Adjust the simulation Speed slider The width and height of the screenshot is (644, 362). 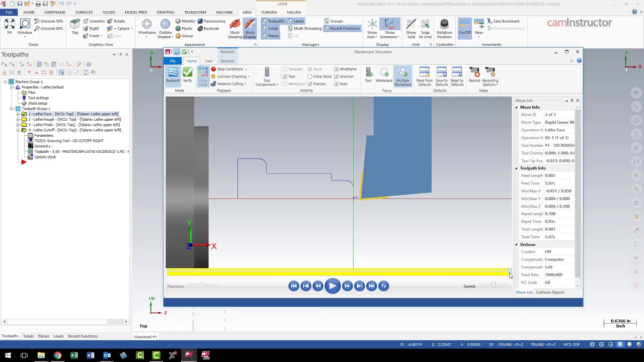point(493,286)
